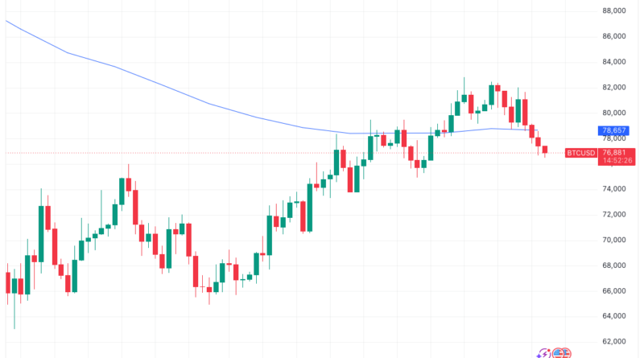
Task: Click the blue 78,657 moving average label
Action: [613, 130]
